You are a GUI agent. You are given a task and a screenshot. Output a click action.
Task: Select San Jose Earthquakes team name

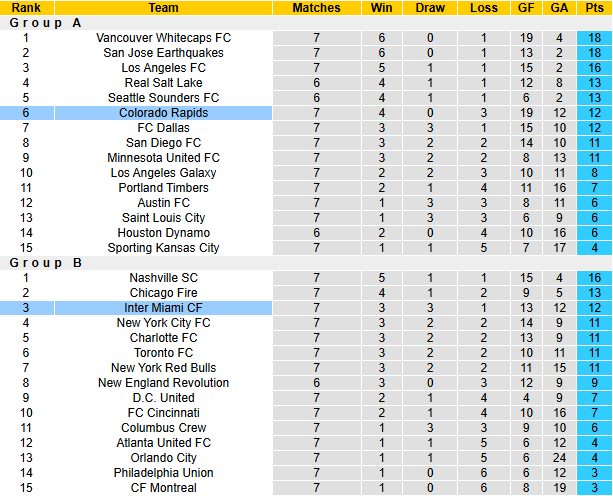(163, 53)
